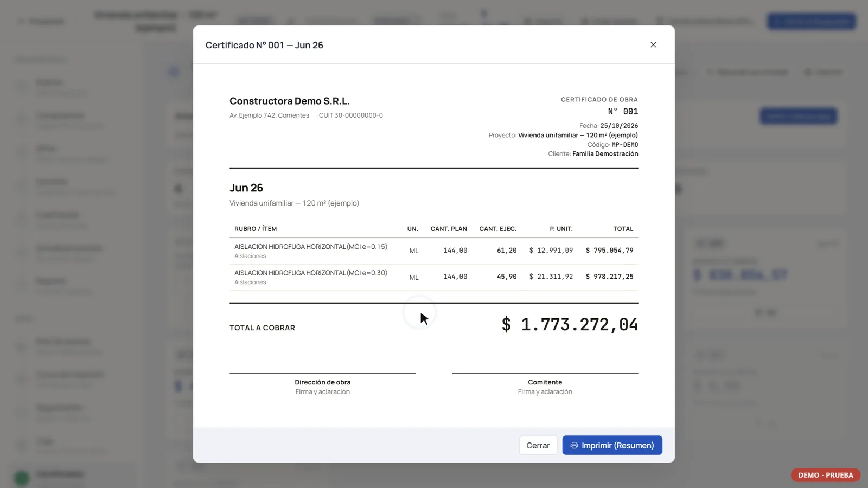The image size is (868, 488).
Task: Click the "CUIT 30-00000000-0" text
Action: click(x=350, y=115)
